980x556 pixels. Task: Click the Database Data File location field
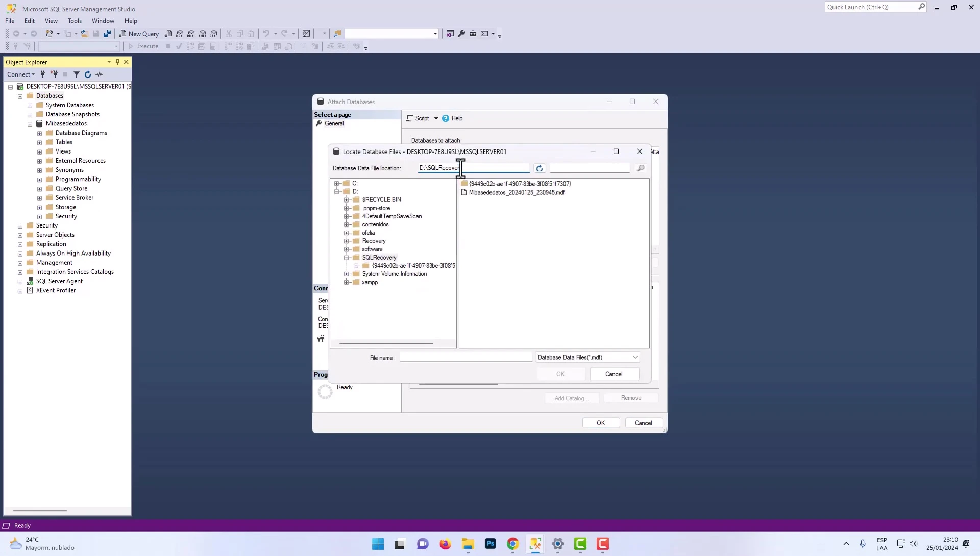point(474,168)
